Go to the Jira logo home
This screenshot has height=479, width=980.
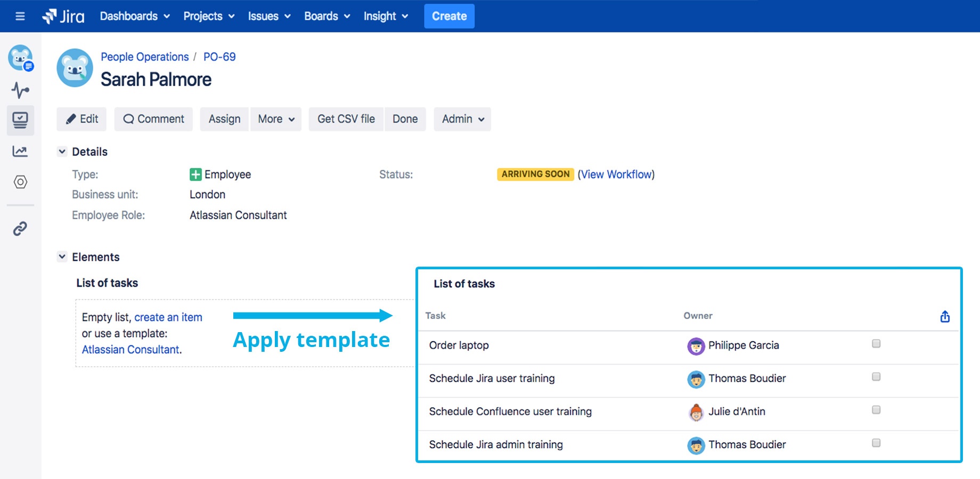click(x=63, y=16)
